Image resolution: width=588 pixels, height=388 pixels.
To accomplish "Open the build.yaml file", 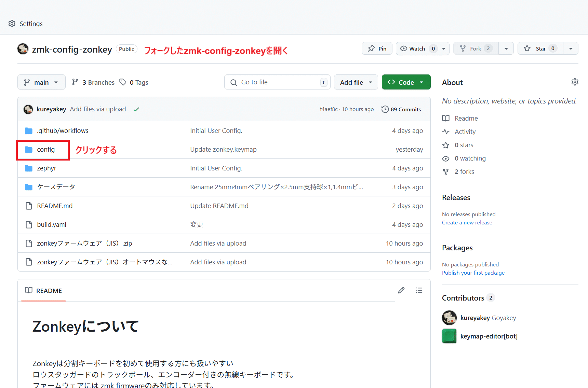I will (x=52, y=225).
